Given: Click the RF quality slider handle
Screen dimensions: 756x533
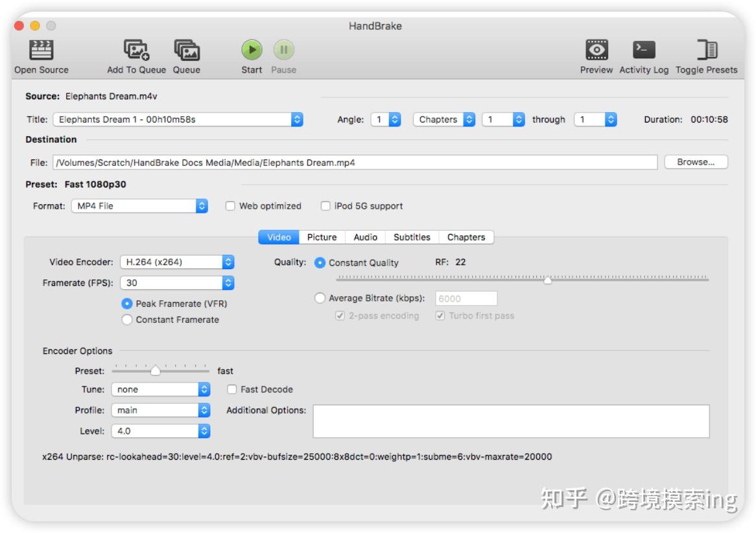Looking at the screenshot, I should [x=547, y=279].
